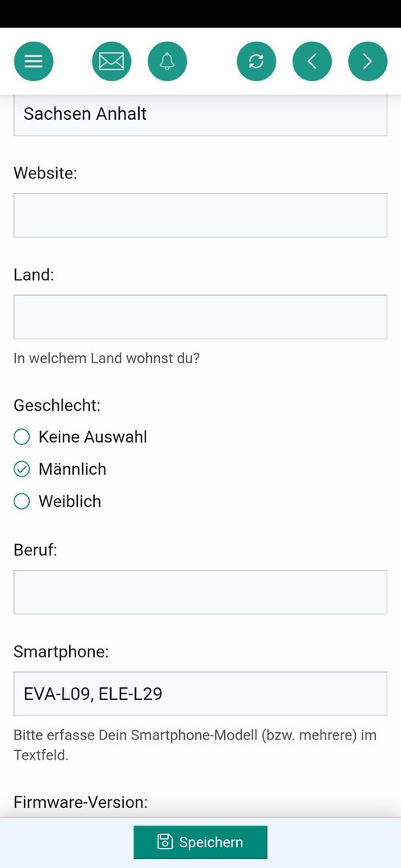Click the Smartphone field containing EVA-L09
Image resolution: width=401 pixels, height=868 pixels.
point(201,694)
